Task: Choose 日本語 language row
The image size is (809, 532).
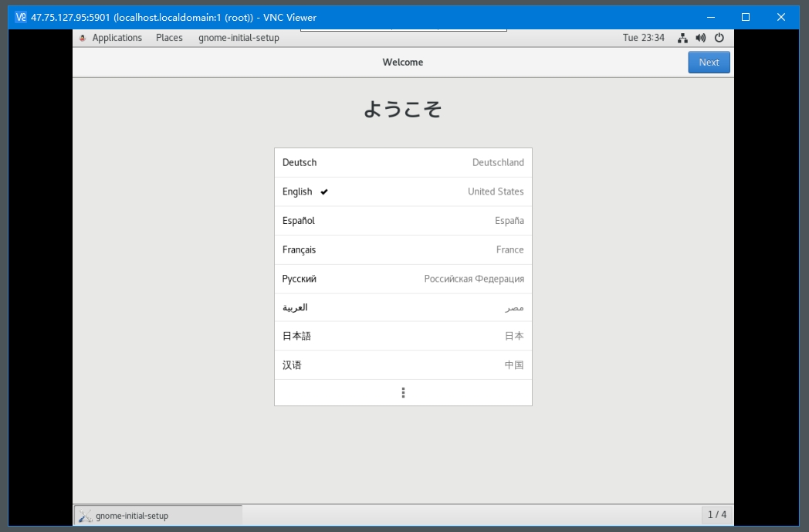Action: coord(403,336)
